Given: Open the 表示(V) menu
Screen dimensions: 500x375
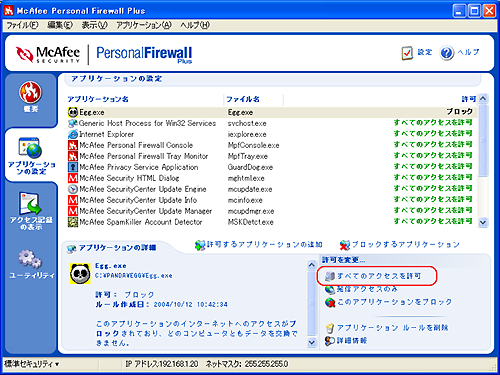Looking at the screenshot, I should (x=95, y=25).
